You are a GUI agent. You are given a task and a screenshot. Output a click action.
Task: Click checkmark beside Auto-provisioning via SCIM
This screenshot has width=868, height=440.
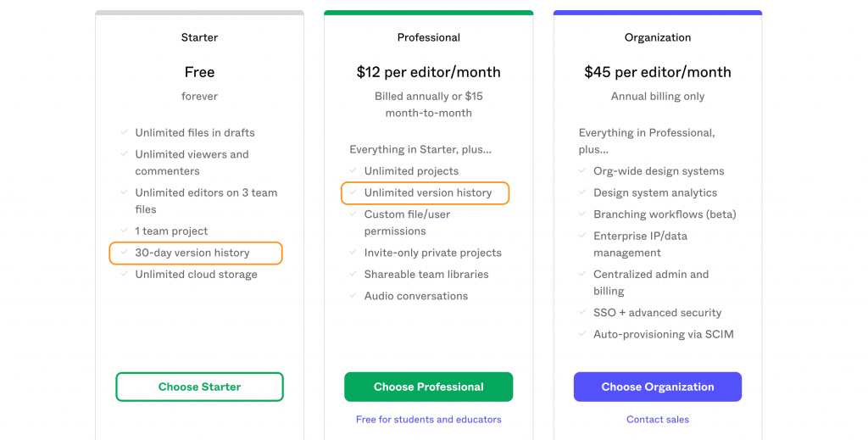coord(582,334)
